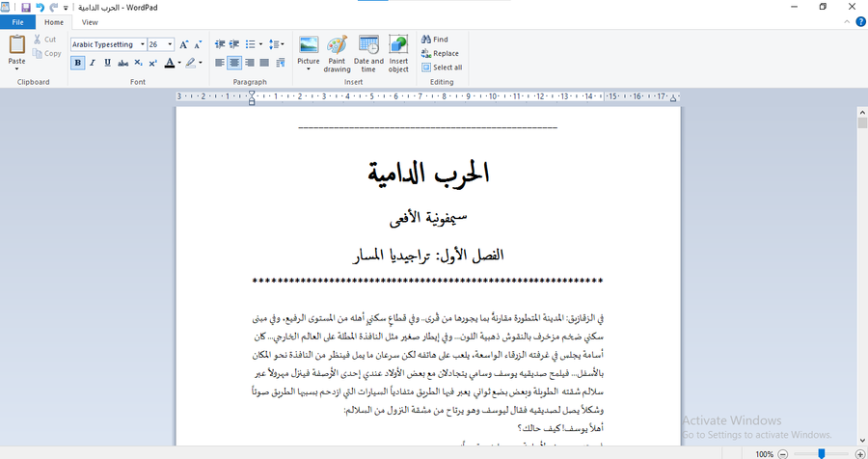Open the bullet list style arrow
Screen dimensions: 868x459
pyautogui.click(x=260, y=44)
